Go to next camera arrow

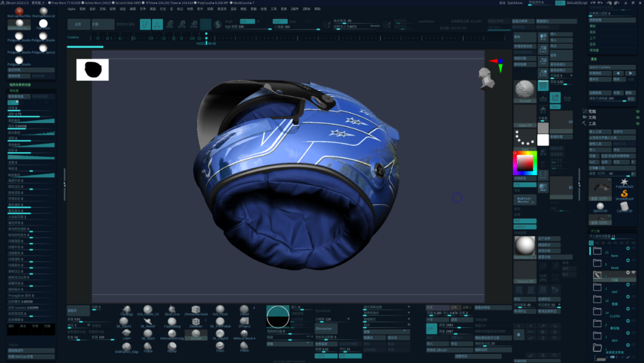coord(630,73)
